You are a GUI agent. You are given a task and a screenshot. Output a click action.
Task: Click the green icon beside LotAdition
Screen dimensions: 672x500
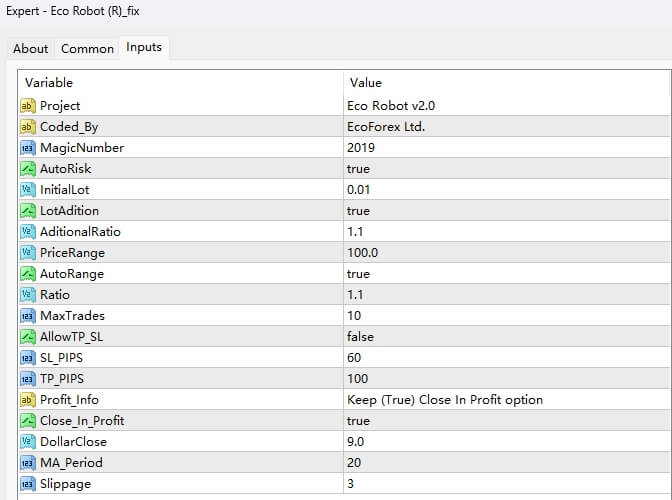coord(28,210)
